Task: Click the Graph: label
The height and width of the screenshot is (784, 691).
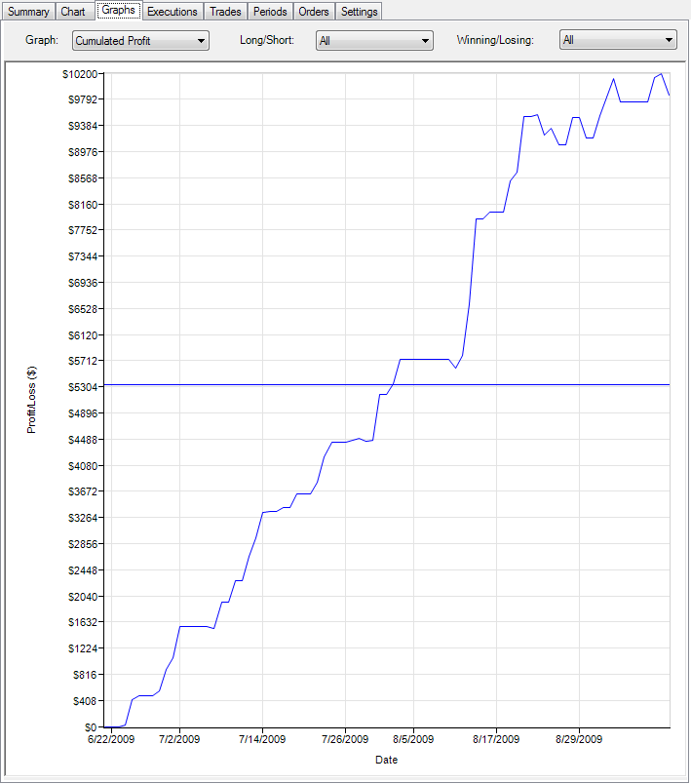Action: pos(42,40)
